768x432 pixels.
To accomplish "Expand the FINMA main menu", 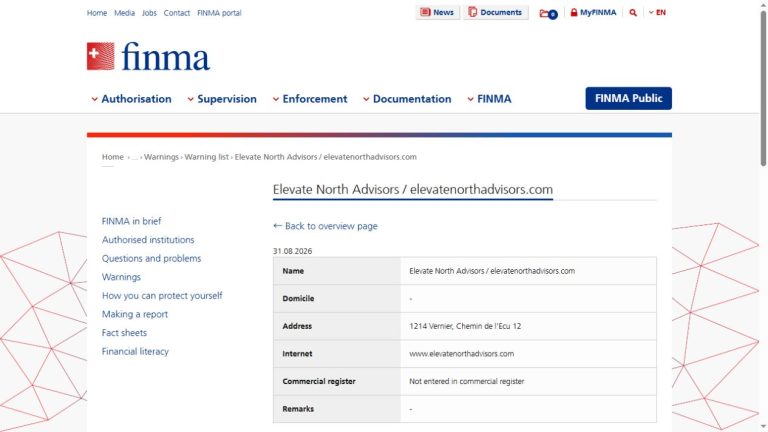I will [x=489, y=99].
